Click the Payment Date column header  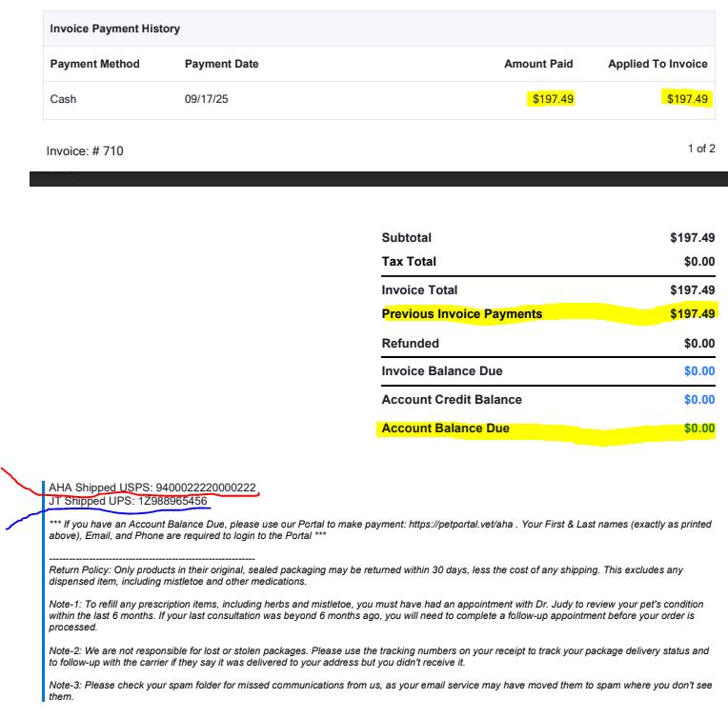pos(221,64)
